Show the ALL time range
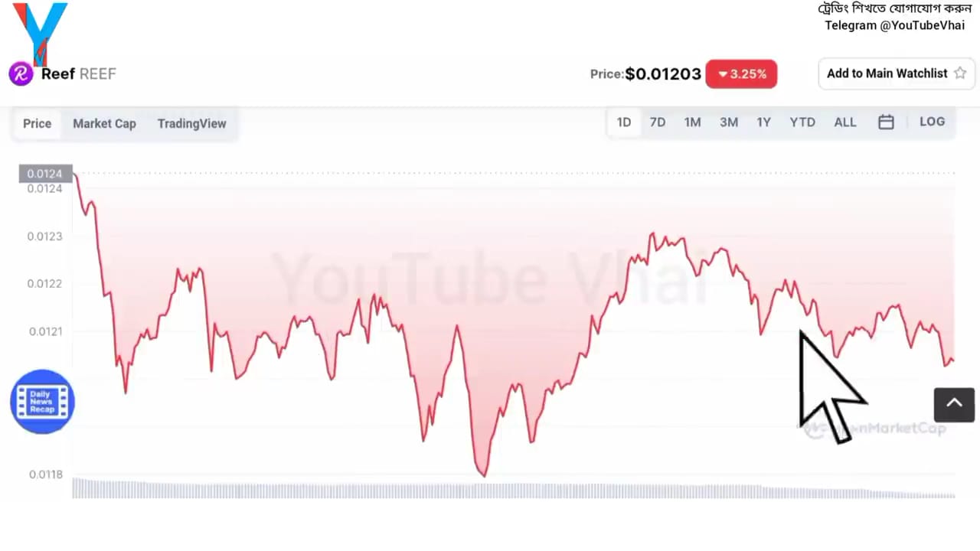This screenshot has width=980, height=551. pos(845,122)
